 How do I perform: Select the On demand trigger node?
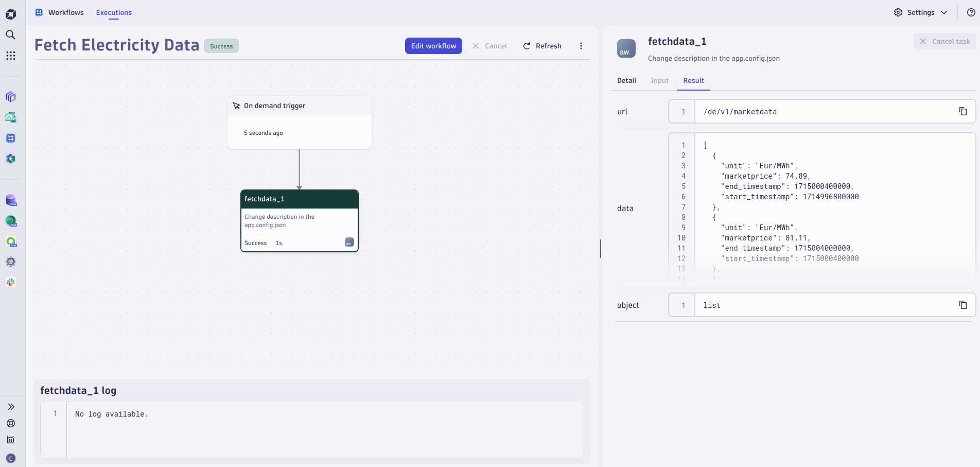(300, 123)
